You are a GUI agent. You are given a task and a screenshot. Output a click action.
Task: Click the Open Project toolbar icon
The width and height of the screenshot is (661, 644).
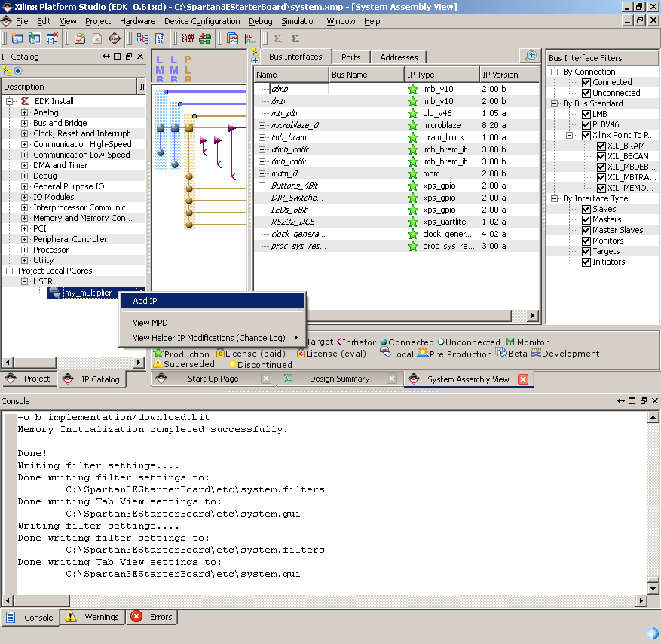point(34,38)
